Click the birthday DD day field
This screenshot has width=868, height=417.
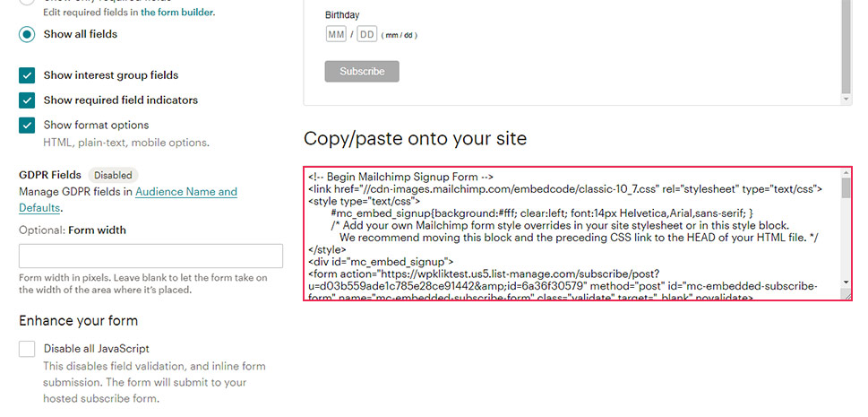point(367,34)
